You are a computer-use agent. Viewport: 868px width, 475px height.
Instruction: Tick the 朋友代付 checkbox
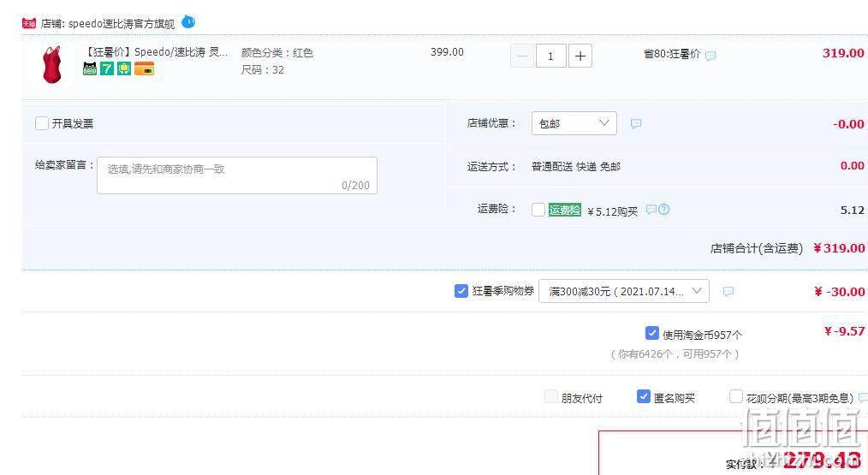(x=551, y=396)
